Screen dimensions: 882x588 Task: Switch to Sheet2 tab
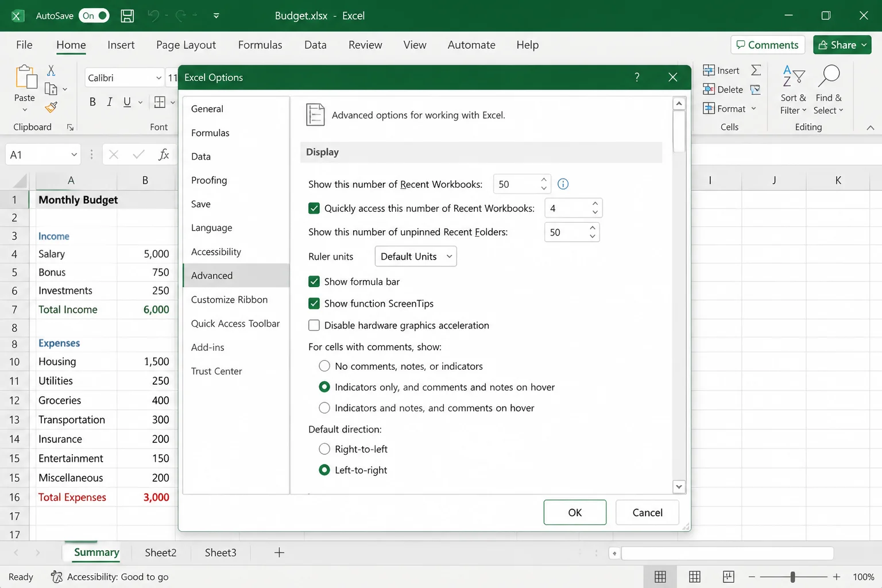(160, 552)
